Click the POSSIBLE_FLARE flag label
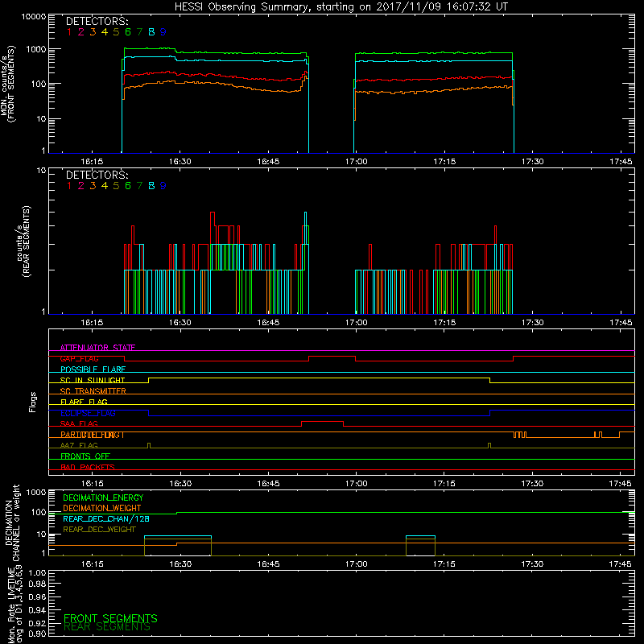Image resolution: width=644 pixels, height=644 pixels. (x=93, y=369)
